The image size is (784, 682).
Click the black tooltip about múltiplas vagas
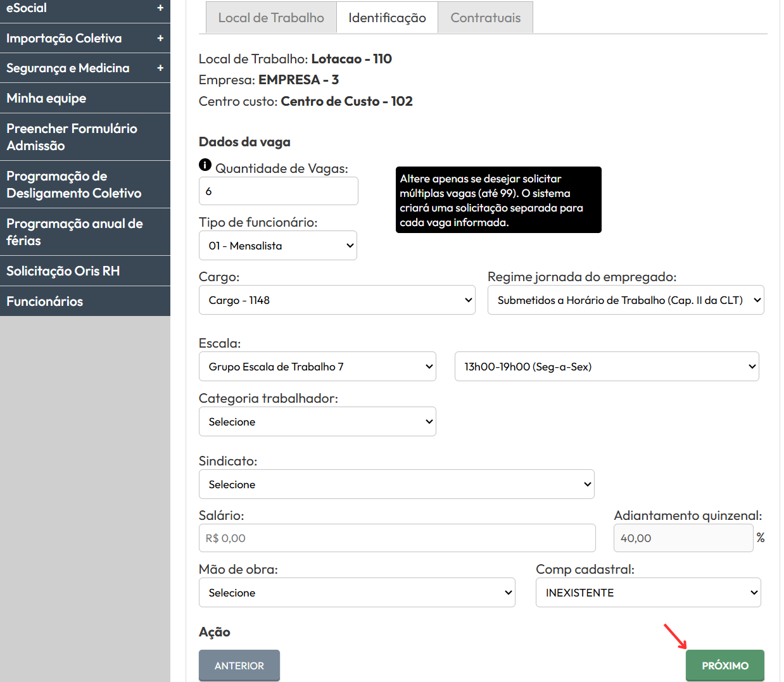498,200
